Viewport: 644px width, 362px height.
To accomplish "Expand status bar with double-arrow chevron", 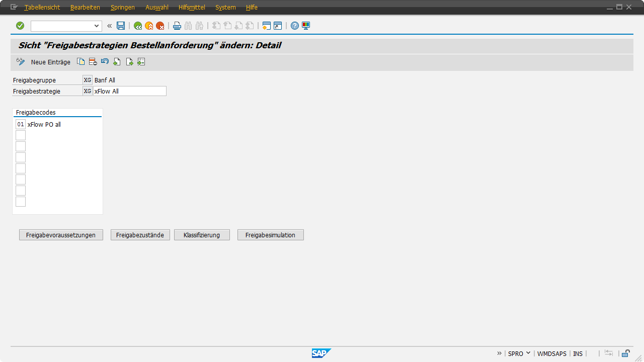I will point(500,353).
